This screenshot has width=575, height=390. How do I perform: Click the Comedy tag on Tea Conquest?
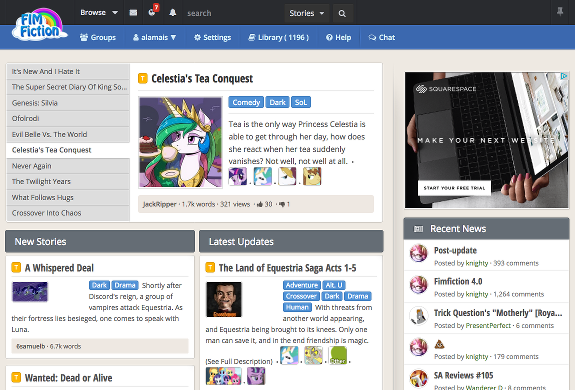click(246, 102)
